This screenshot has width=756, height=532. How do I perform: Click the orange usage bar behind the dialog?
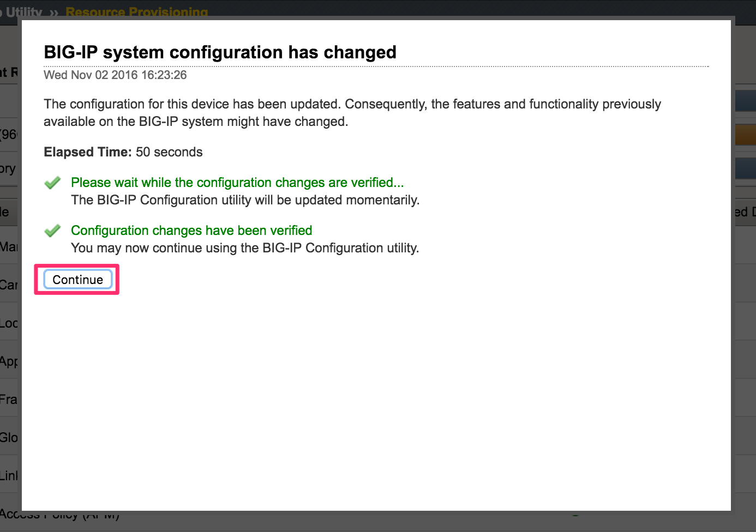click(746, 135)
